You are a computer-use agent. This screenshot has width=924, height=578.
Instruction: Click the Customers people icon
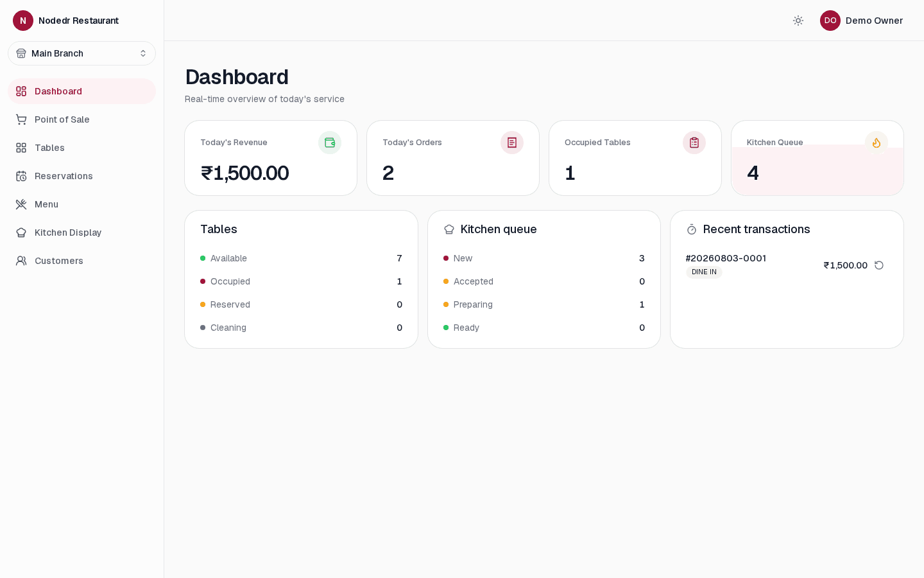pyautogui.click(x=21, y=261)
